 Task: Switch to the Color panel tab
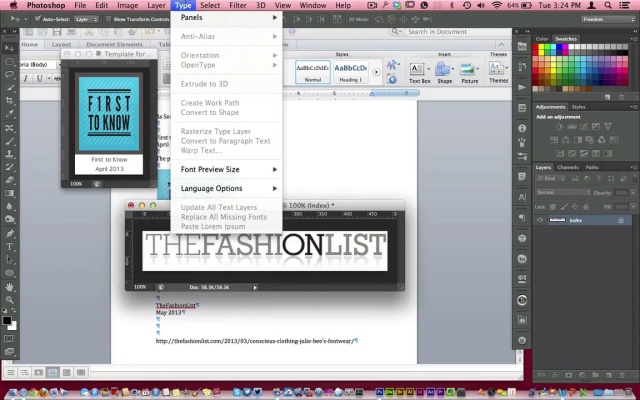pos(542,39)
